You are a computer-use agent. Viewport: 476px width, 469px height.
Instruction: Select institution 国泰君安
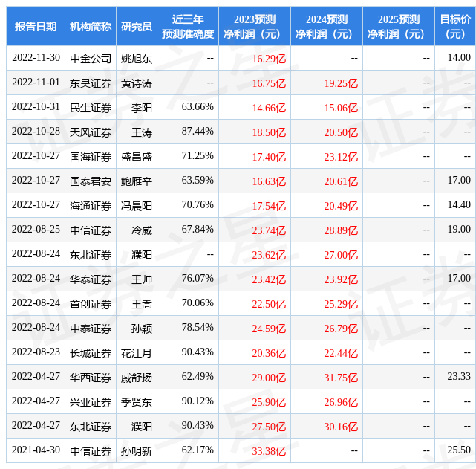click(91, 181)
